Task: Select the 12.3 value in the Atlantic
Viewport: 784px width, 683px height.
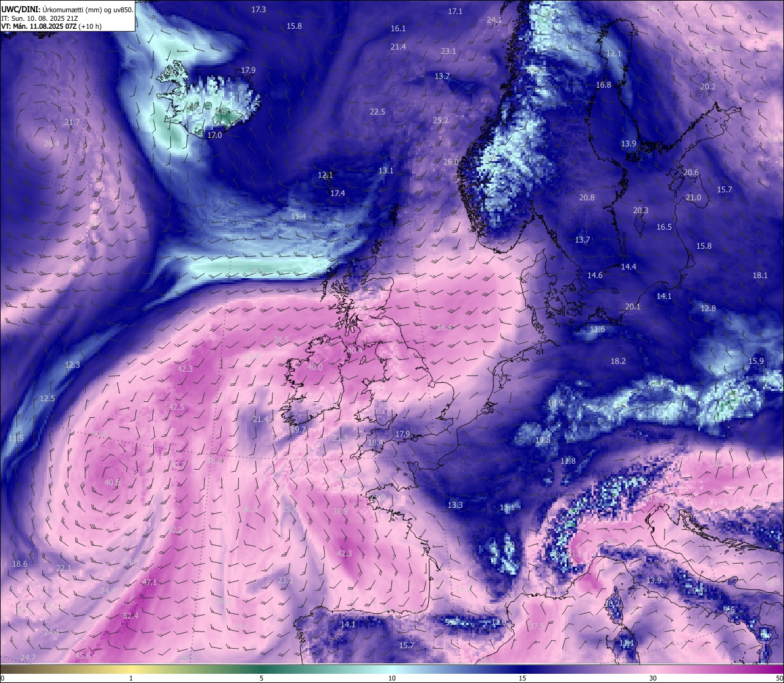Action: pos(72,364)
